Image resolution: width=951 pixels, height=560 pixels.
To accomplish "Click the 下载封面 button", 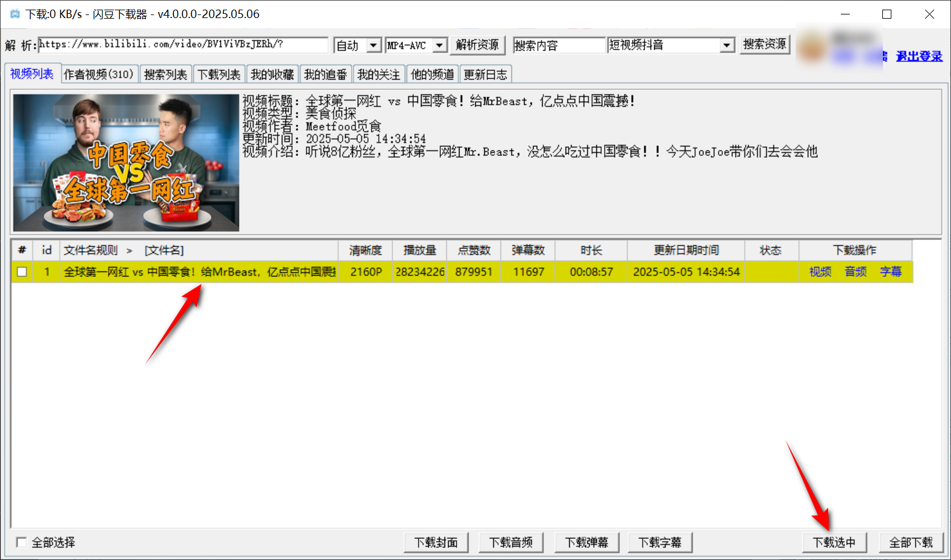I will [436, 542].
